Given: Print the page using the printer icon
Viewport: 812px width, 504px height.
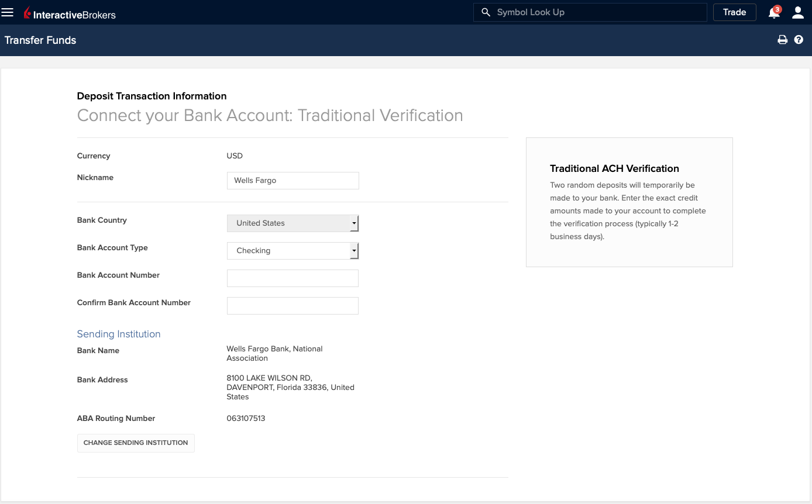Looking at the screenshot, I should 782,40.
